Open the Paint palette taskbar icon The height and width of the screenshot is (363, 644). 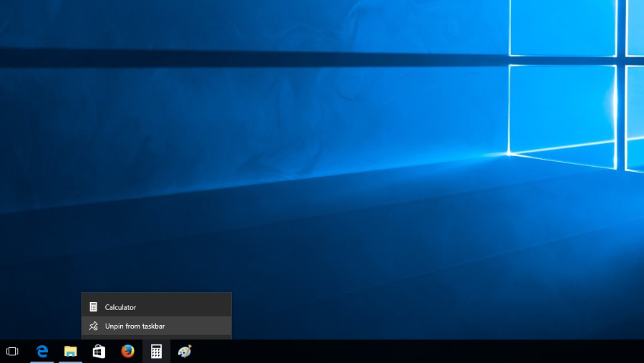point(185,352)
